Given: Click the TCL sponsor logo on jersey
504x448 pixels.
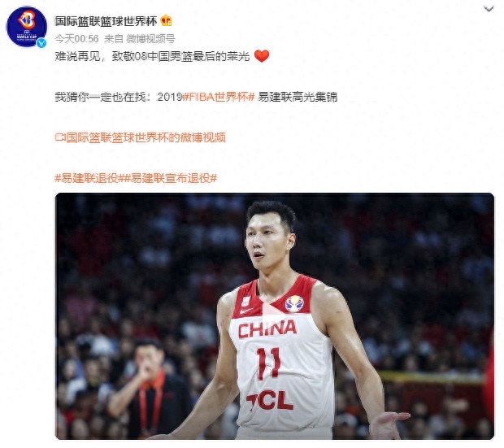Looking at the screenshot, I should point(270,400).
